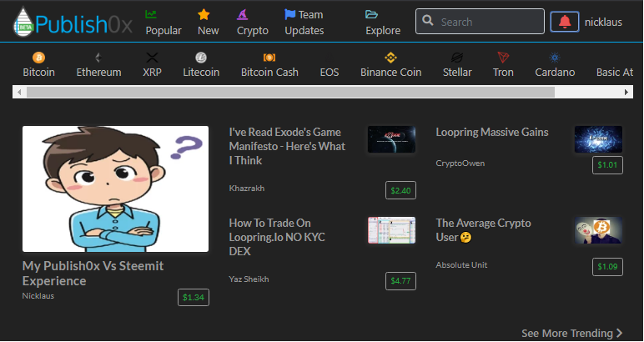Screen dimensions: 644x342
Task: Open author Nicklaus profile
Action: pyautogui.click(x=38, y=295)
